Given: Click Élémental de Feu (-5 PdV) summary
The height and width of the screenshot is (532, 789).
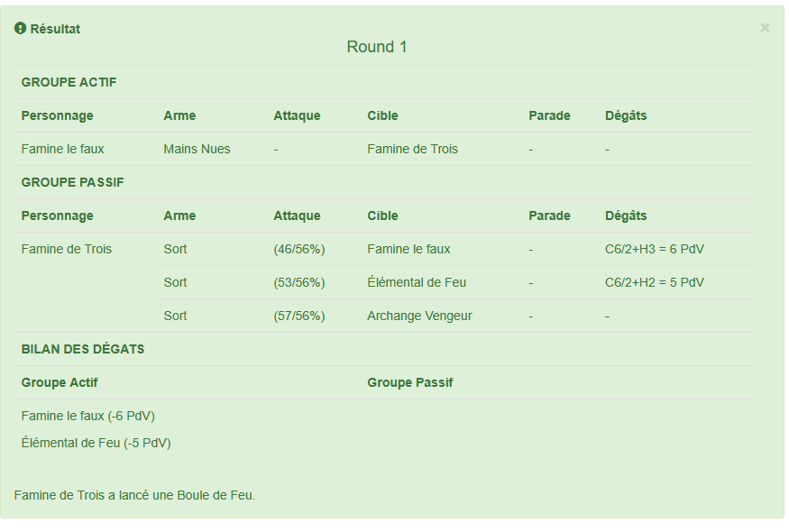Looking at the screenshot, I should [x=96, y=443].
